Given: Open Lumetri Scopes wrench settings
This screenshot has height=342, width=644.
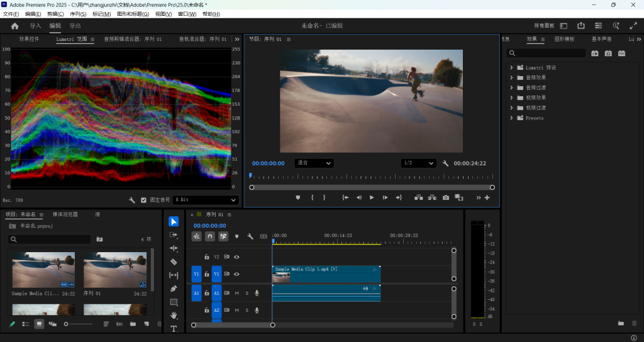Looking at the screenshot, I should (x=132, y=200).
